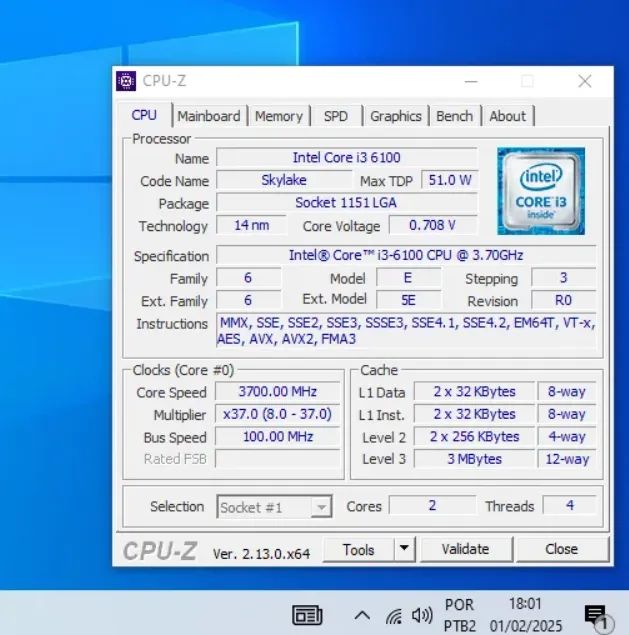The height and width of the screenshot is (635, 629).
Task: Click the Max TDP value 51.0 W
Action: (x=450, y=180)
